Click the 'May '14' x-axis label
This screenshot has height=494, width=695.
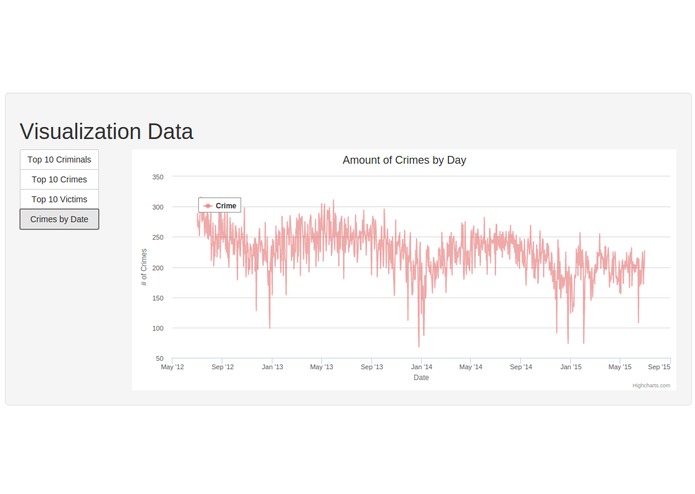tap(471, 367)
